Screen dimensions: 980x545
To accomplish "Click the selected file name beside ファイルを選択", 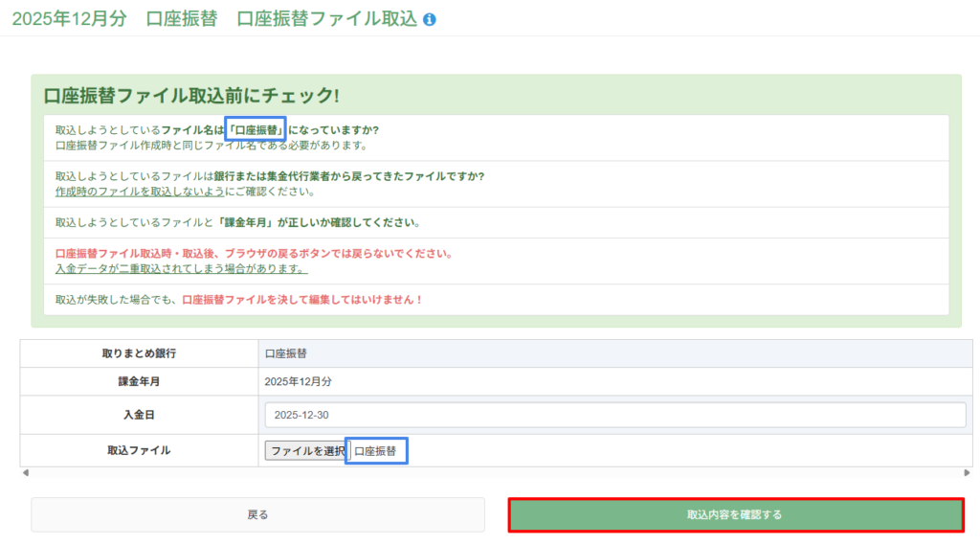I will point(376,450).
